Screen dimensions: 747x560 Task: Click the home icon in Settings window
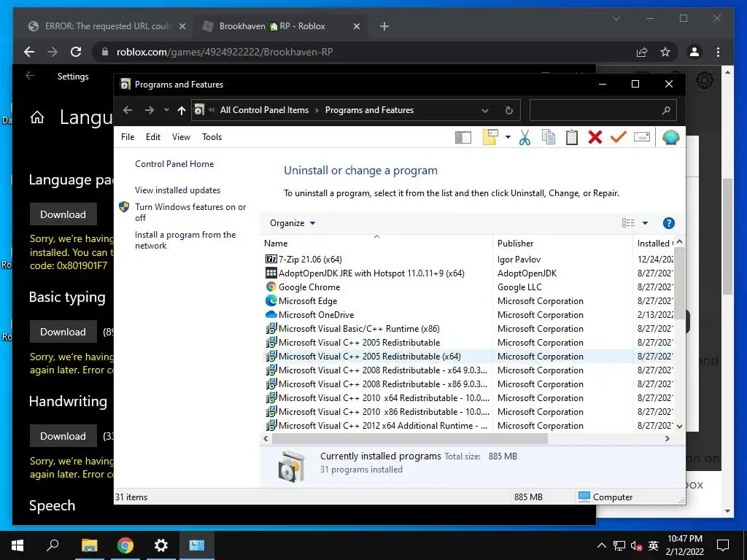37,117
